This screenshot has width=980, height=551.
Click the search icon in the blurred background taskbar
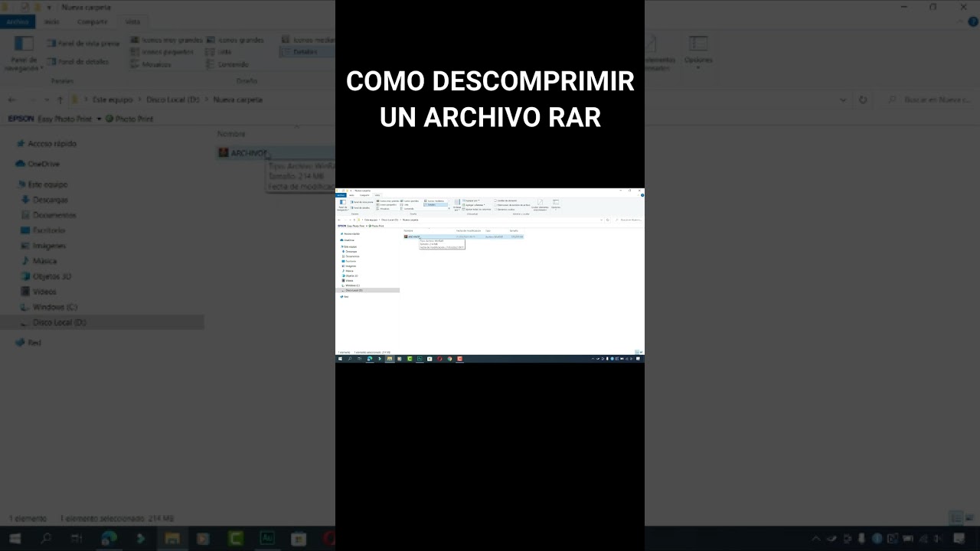pos(46,539)
